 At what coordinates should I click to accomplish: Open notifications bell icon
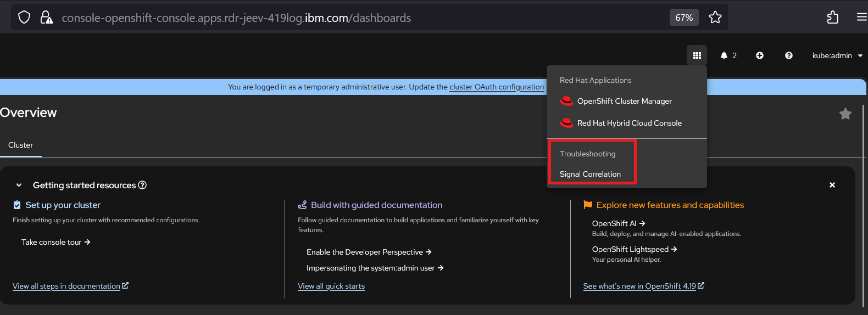pyautogui.click(x=724, y=55)
